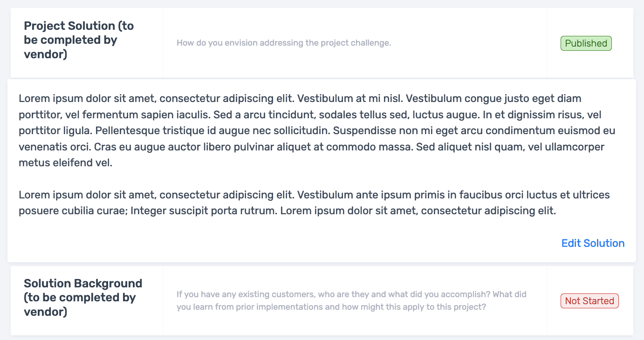Select the red Not Started status badge
The width and height of the screenshot is (644, 340).
tap(589, 301)
